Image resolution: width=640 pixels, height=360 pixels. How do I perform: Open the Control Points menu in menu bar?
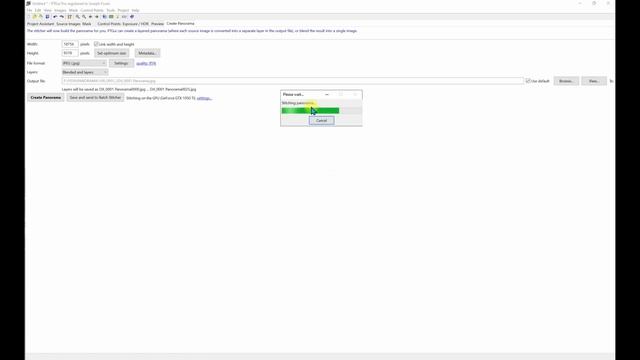[92, 10]
